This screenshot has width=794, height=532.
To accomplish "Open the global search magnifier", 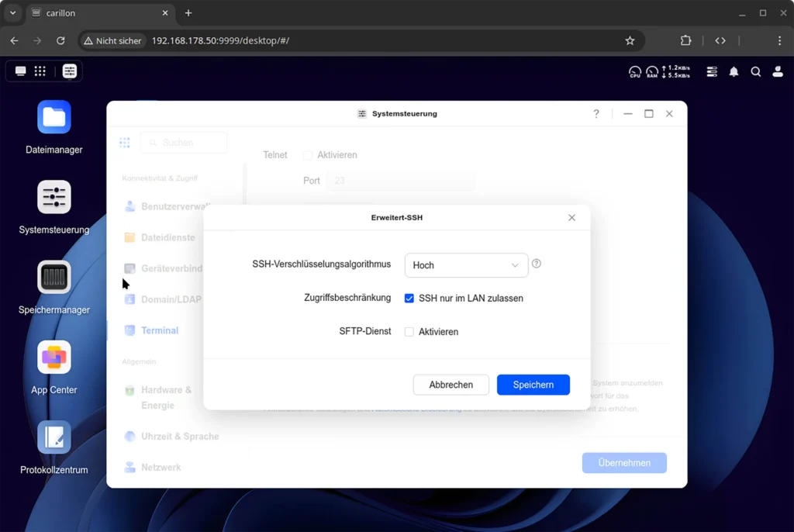I will click(x=756, y=71).
